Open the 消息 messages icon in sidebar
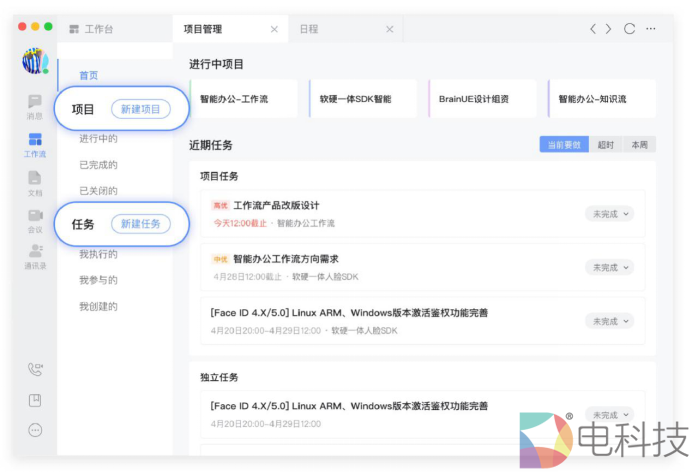 tap(35, 102)
